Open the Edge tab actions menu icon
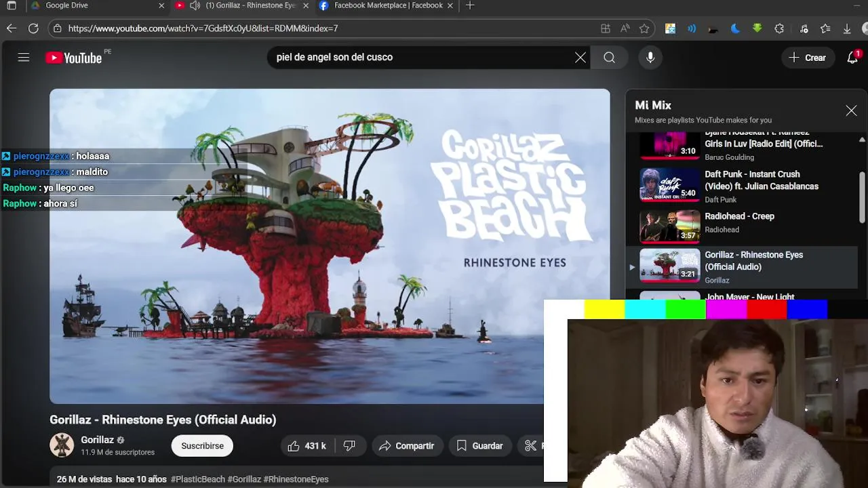The image size is (868, 488). [x=12, y=5]
